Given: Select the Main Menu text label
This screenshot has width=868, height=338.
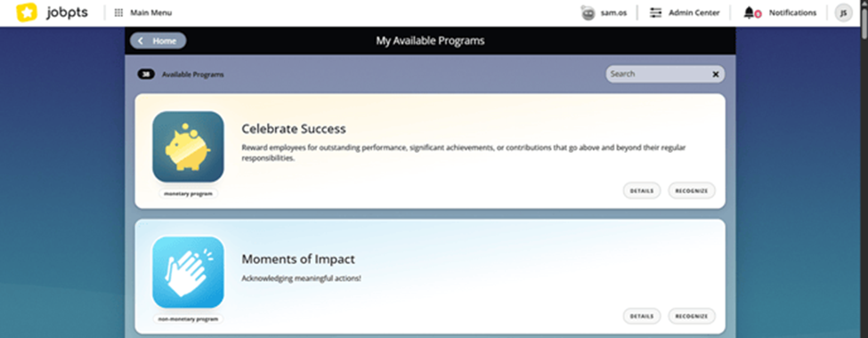Looking at the screenshot, I should 151,12.
